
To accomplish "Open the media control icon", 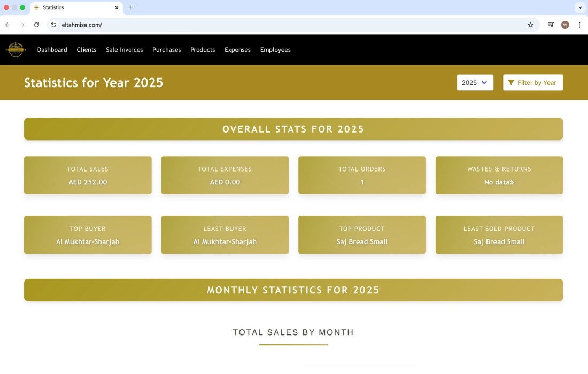I will (x=551, y=25).
